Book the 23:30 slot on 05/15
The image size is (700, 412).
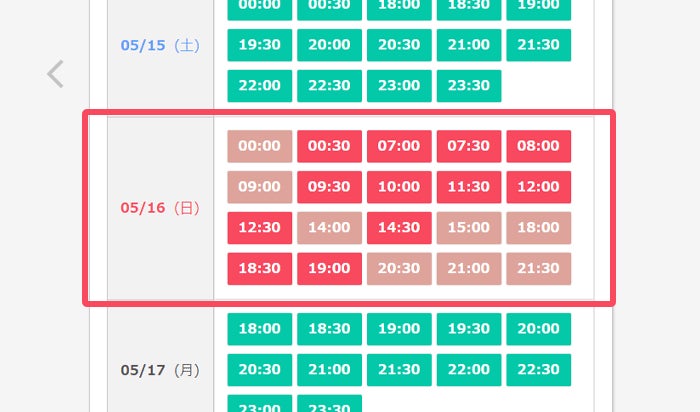coord(469,85)
